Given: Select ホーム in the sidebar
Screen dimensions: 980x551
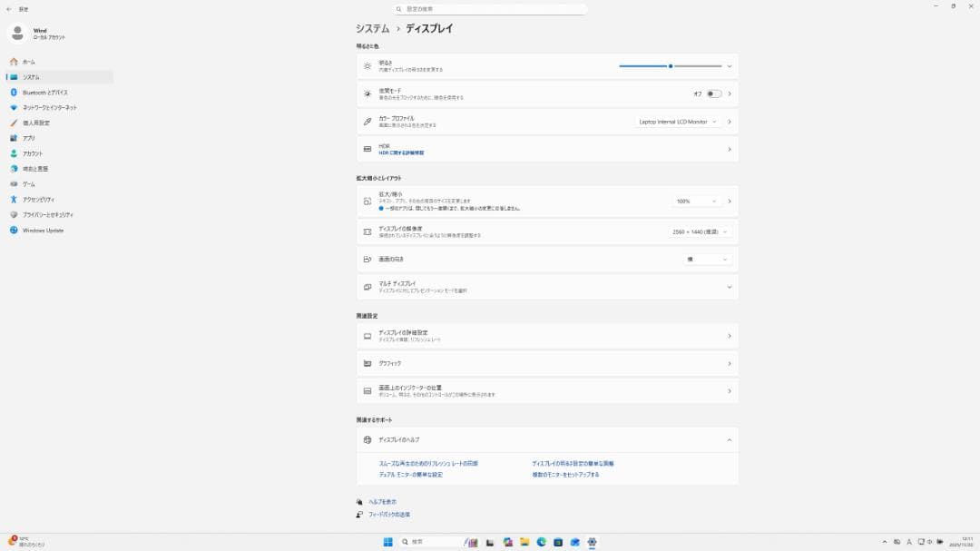Looking at the screenshot, I should pyautogui.click(x=29, y=62).
